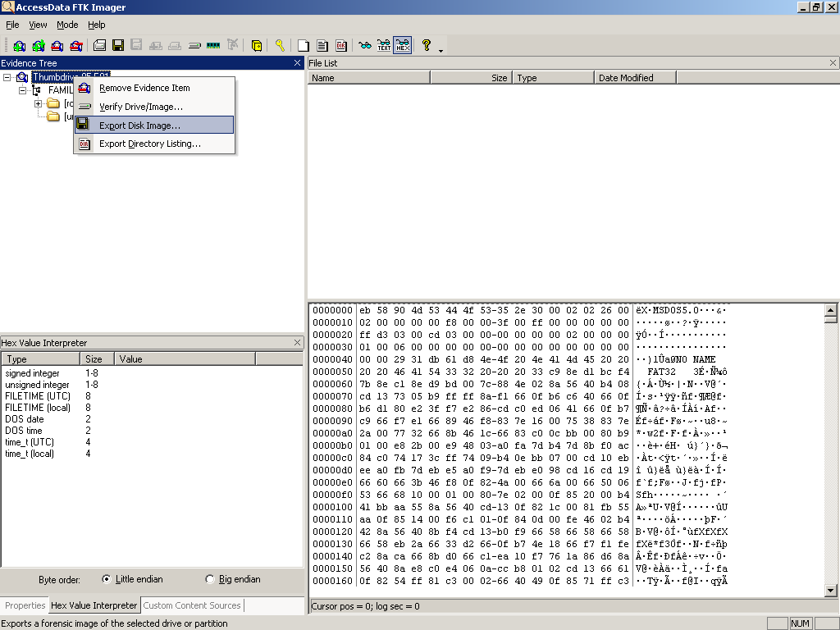Click the interpreter Type column header

pos(41,359)
